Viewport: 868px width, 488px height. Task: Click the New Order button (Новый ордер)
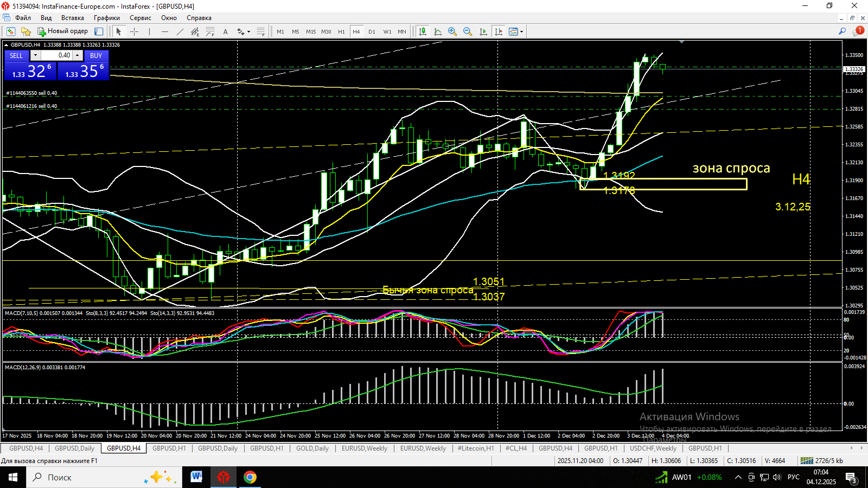(x=62, y=31)
